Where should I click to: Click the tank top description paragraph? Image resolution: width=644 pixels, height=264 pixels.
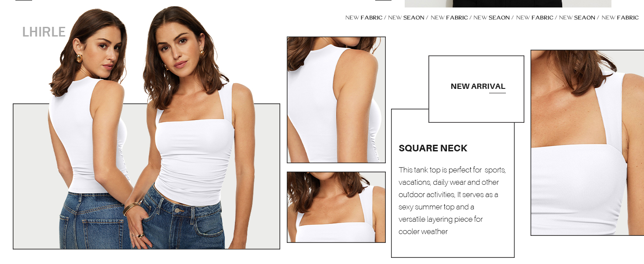point(452,201)
